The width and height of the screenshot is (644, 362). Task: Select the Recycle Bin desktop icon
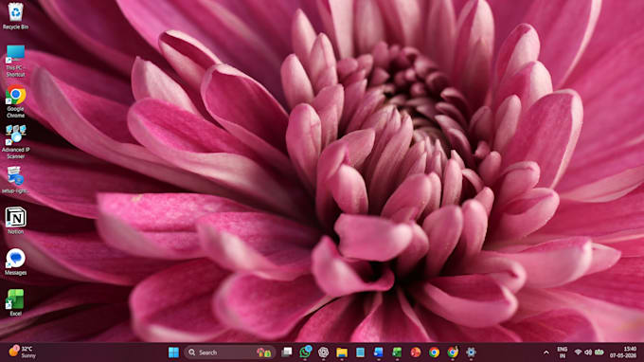(x=15, y=15)
